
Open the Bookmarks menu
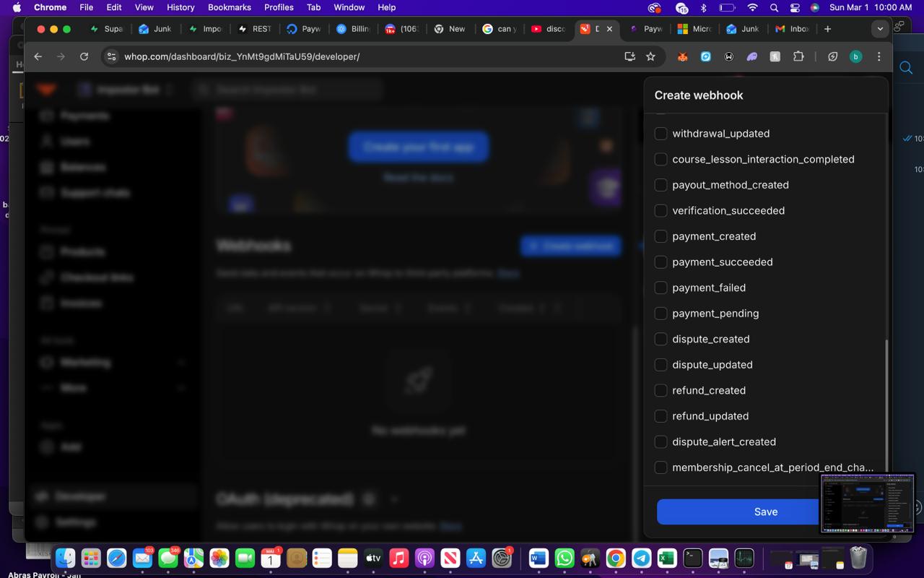click(229, 7)
